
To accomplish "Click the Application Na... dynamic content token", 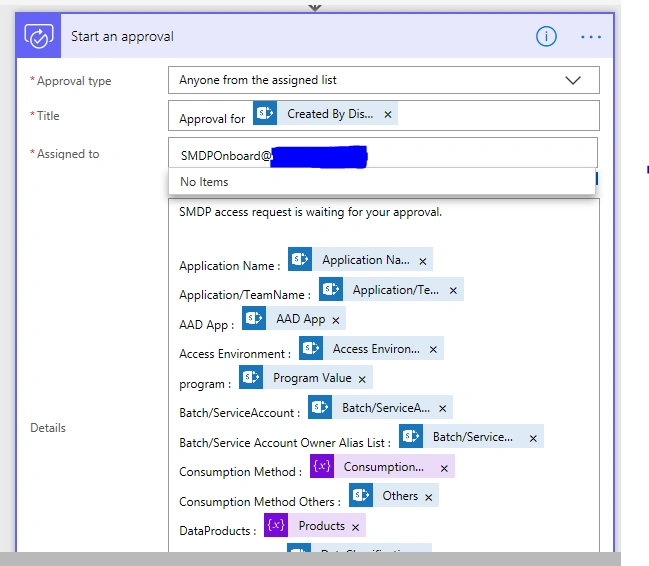I will [365, 260].
